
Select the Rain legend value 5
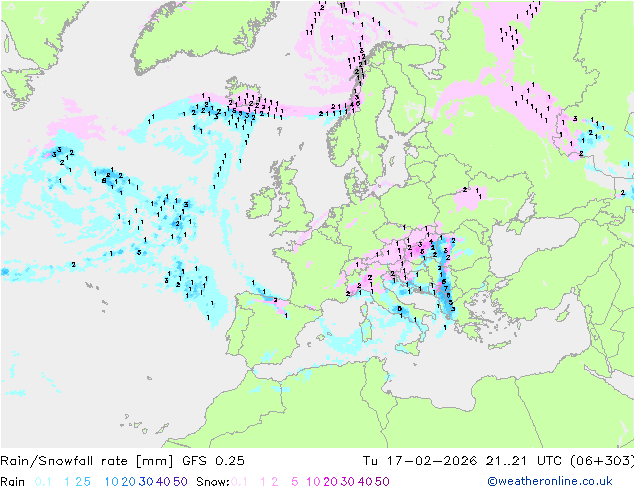coord(87,482)
